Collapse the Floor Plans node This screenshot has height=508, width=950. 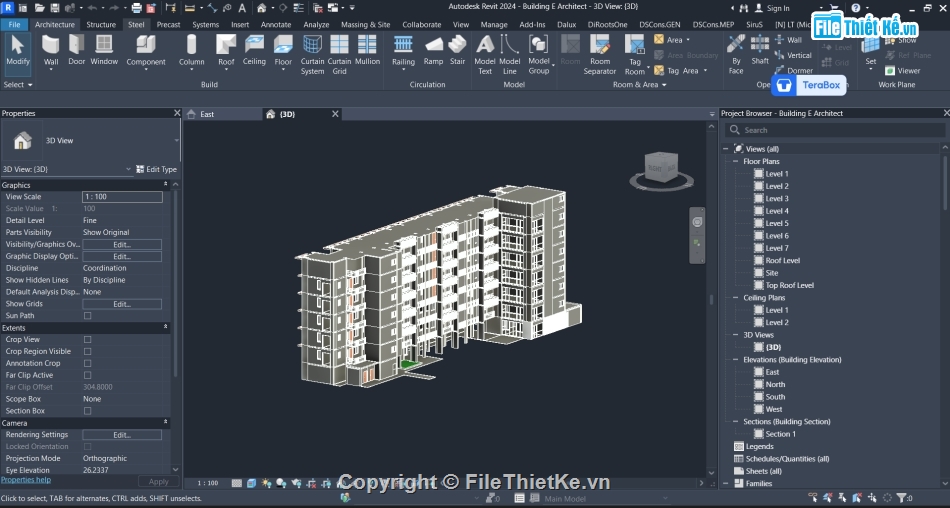pyautogui.click(x=736, y=161)
